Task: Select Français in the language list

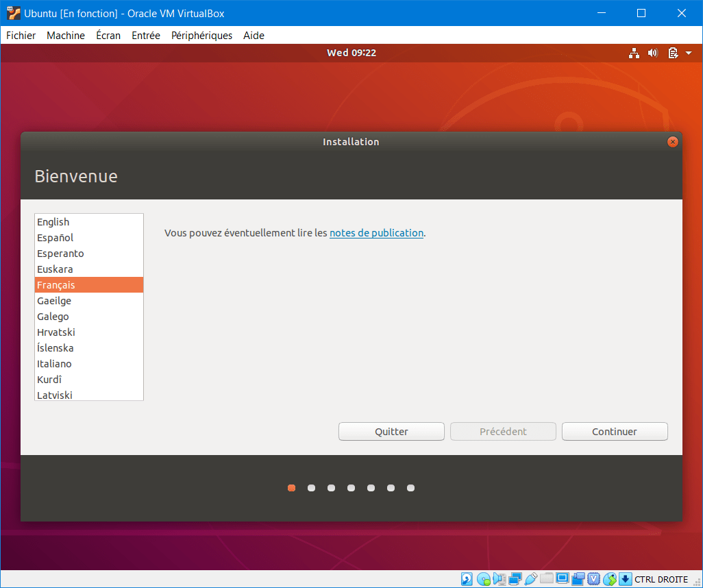Action: click(89, 285)
